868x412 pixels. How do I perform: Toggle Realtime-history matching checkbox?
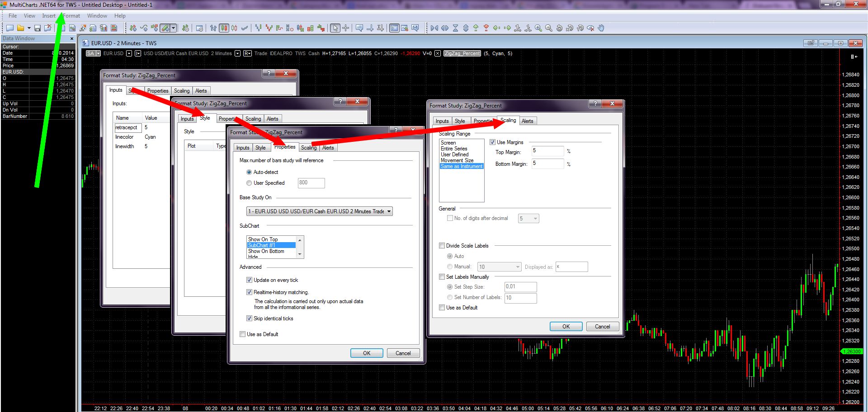249,292
